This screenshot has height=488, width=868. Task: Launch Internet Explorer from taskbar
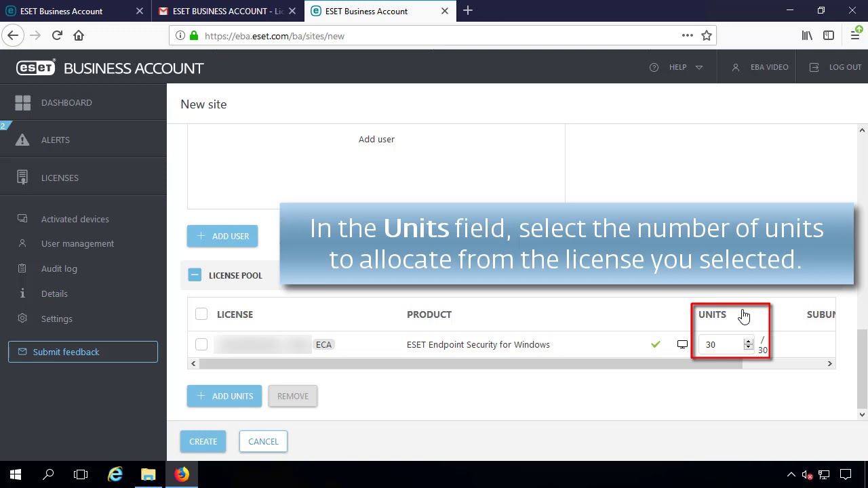pyautogui.click(x=115, y=474)
